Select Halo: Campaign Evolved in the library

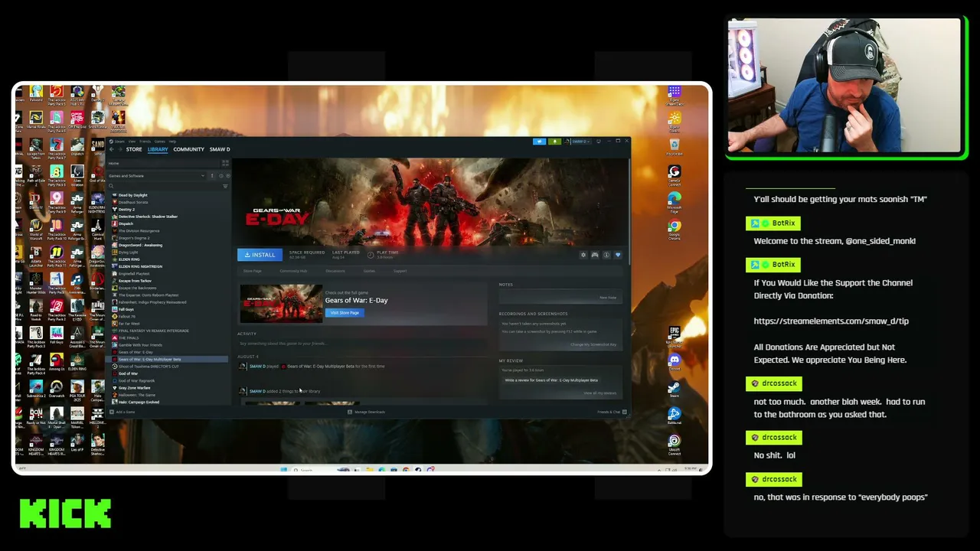click(x=139, y=403)
